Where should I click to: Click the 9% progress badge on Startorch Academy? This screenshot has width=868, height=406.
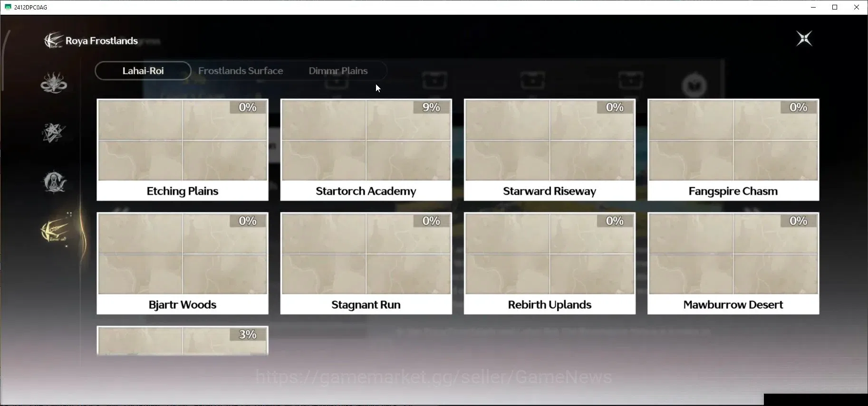(x=431, y=107)
